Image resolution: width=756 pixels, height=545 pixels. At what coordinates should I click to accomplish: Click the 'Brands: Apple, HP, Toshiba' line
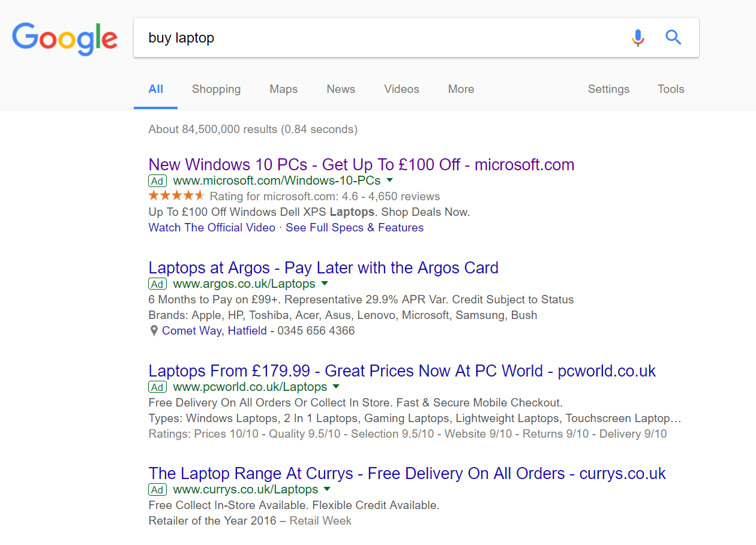click(343, 315)
